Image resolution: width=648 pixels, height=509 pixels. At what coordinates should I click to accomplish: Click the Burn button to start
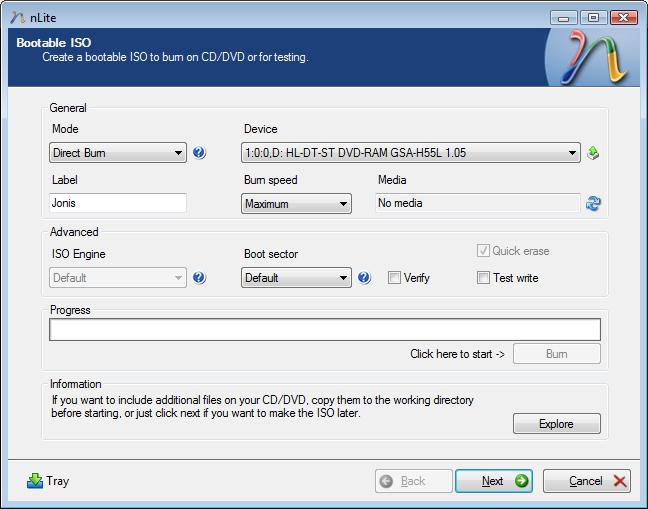pos(557,354)
